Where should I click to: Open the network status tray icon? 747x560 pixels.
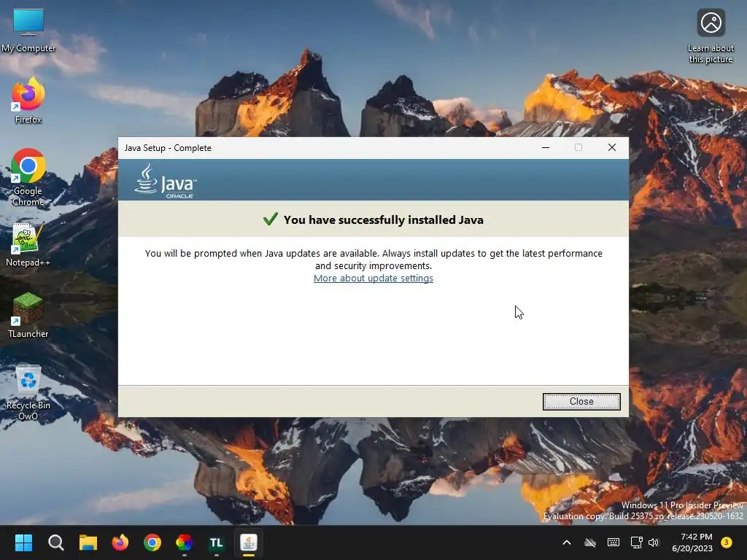636,542
